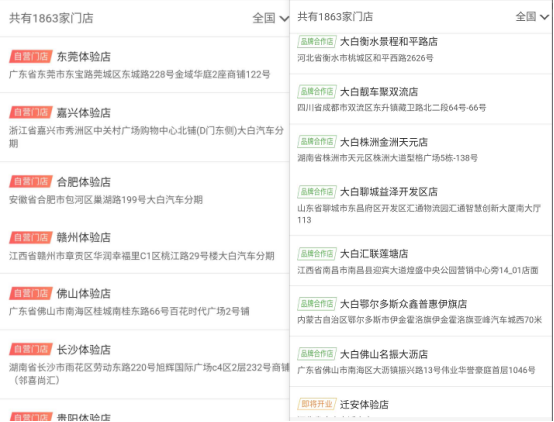The height and width of the screenshot is (422, 554).
Task: Select store 大白鄂尔多斯众鑫普惠伊旗店
Action: click(403, 304)
